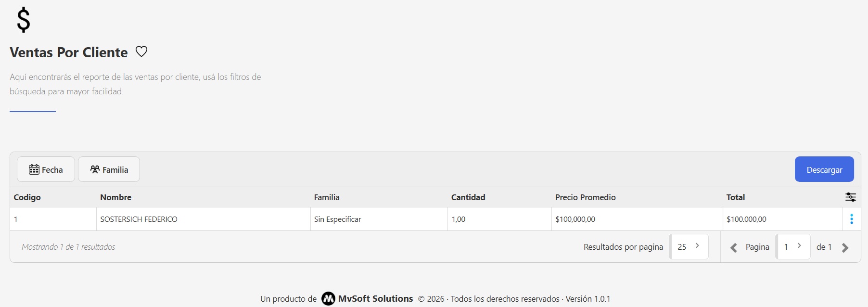
Task: Expand results per page dropdown
Action: (689, 247)
